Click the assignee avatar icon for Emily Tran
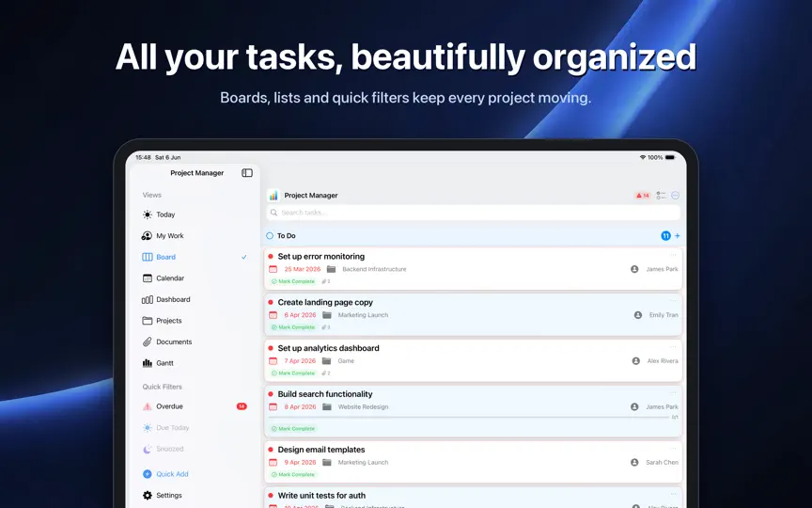 [x=638, y=315]
